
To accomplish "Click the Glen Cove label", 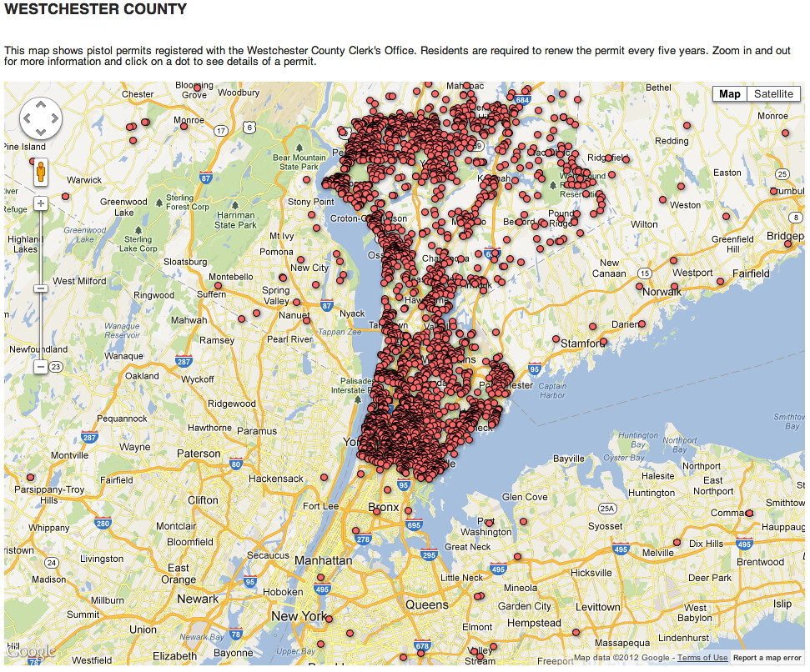I will [525, 497].
